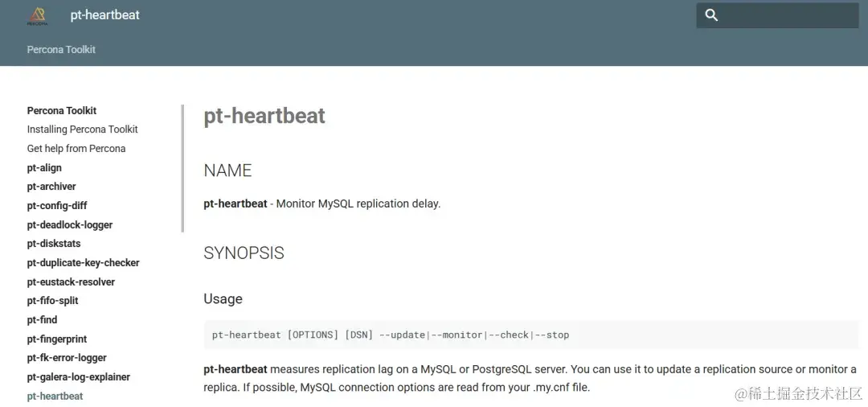Go to Get help from Percona
The image size is (868, 407).
coord(76,149)
